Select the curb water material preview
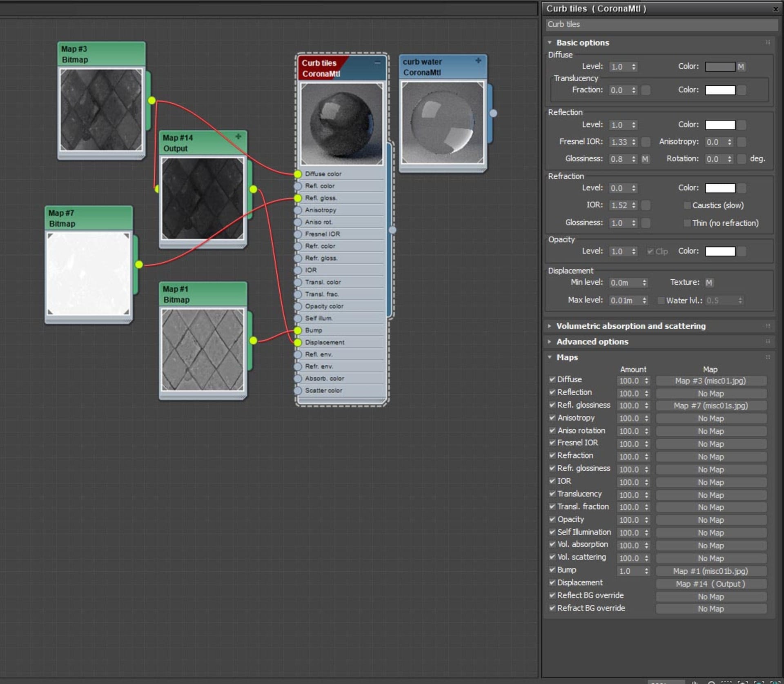The image size is (784, 684). coord(443,123)
